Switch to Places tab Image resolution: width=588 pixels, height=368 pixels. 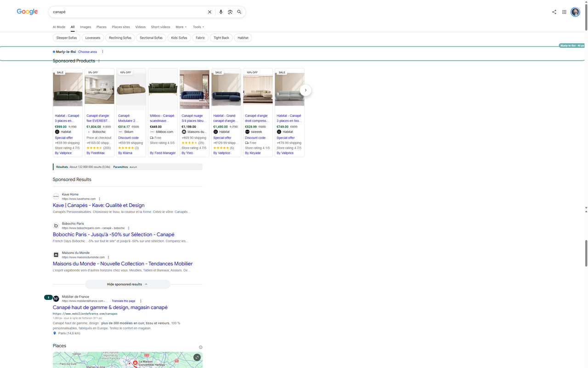[102, 27]
